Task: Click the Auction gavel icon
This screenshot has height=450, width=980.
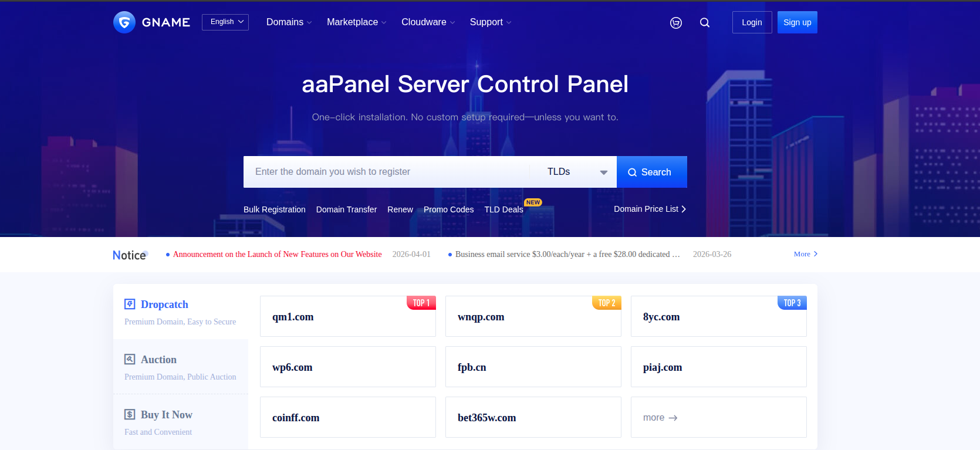Action: [130, 359]
